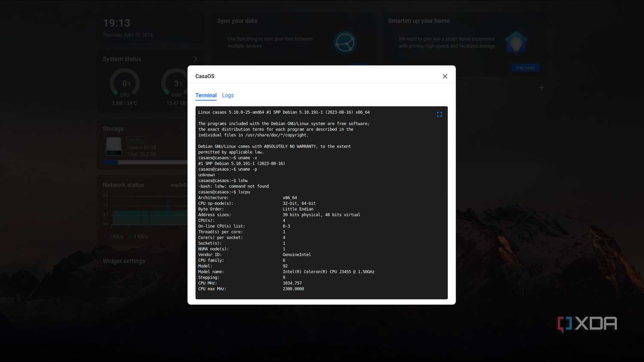This screenshot has height=362, width=644.
Task: Add new app with plus icon
Action: pyautogui.click(x=541, y=87)
